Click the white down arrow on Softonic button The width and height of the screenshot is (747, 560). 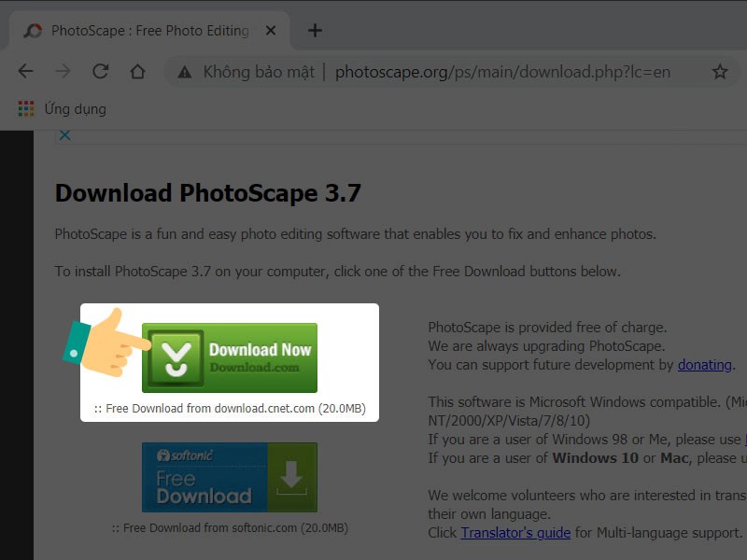(292, 476)
